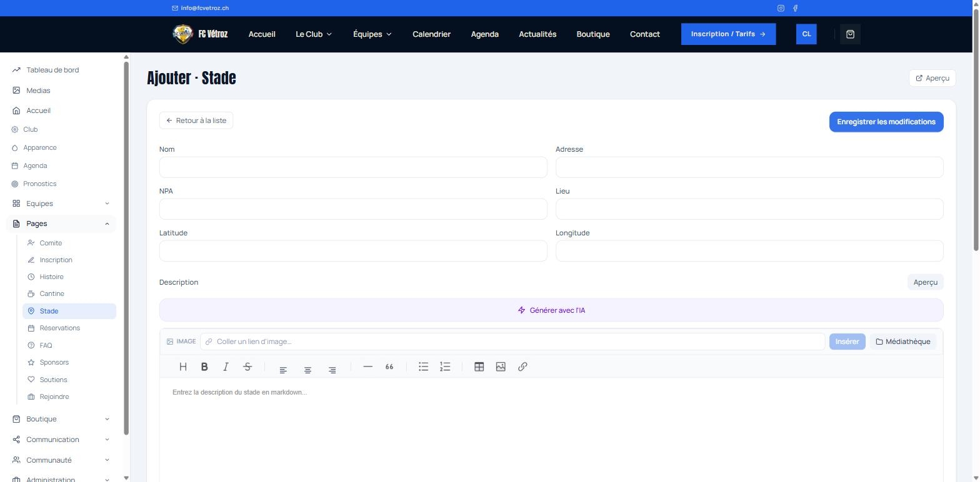Screen dimensions: 980x482
Task: Create a numbered list in editor
Action: (445, 367)
